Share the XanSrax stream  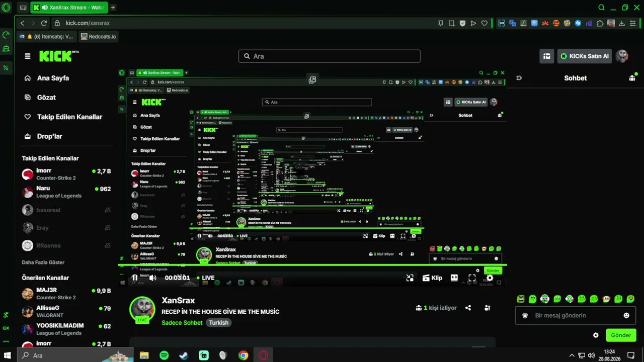(x=468, y=308)
